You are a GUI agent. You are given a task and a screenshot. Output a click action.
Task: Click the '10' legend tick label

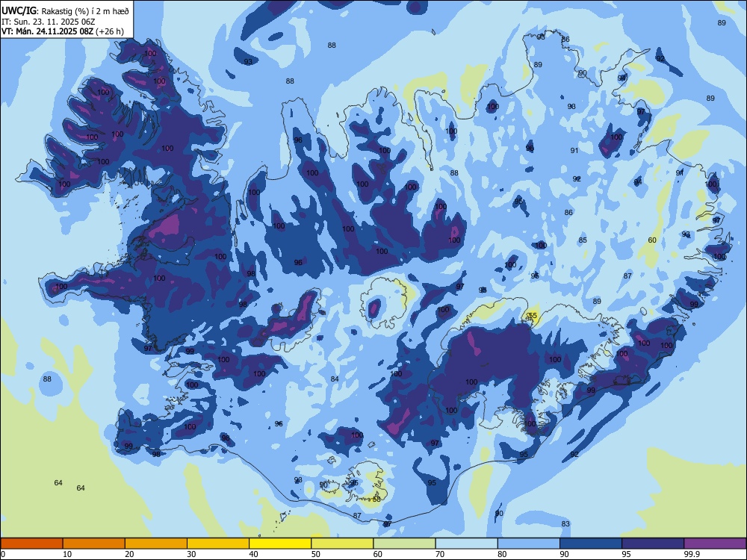click(x=67, y=554)
